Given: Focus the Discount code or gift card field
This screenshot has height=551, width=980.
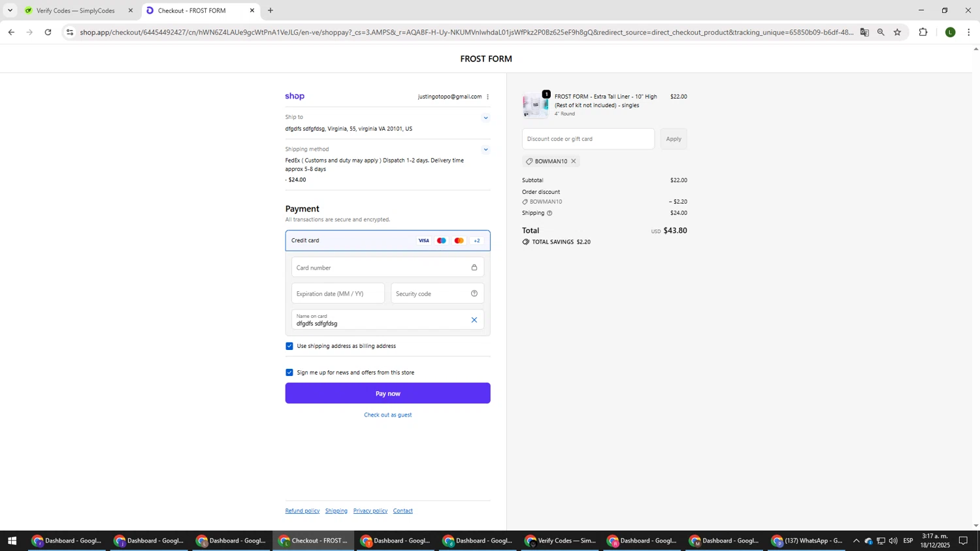Looking at the screenshot, I should 588,139.
